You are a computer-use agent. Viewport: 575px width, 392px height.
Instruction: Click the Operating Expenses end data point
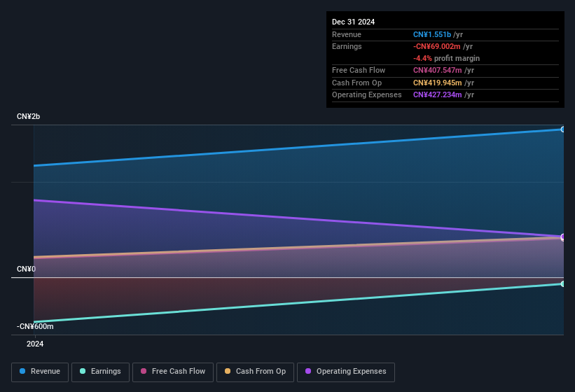[563, 237]
